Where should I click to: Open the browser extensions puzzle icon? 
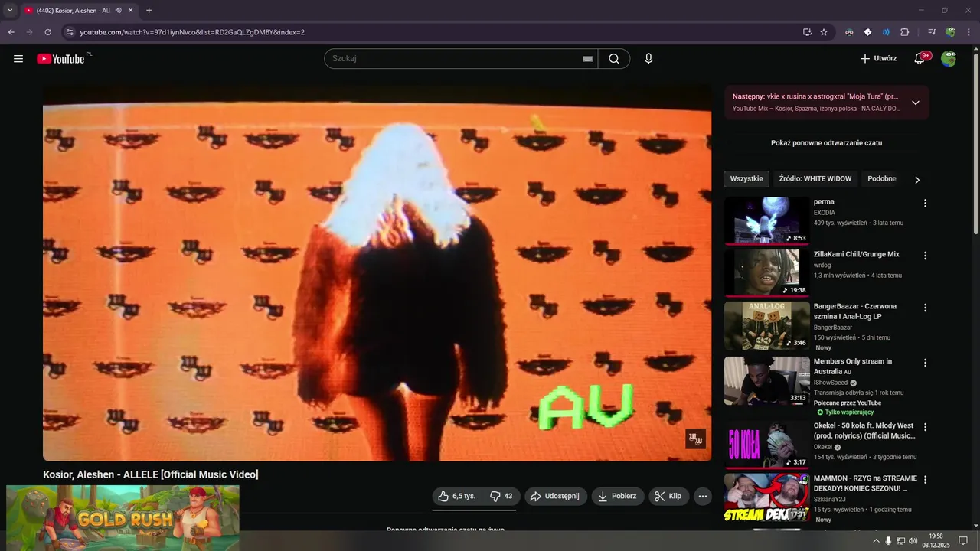coord(904,32)
